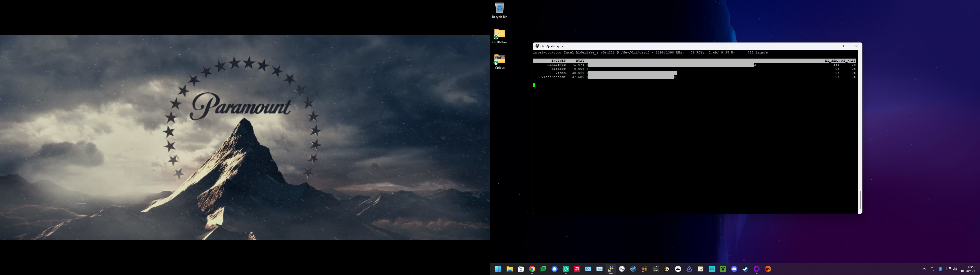
Task: Open the Windows Start menu
Action: tap(498, 269)
